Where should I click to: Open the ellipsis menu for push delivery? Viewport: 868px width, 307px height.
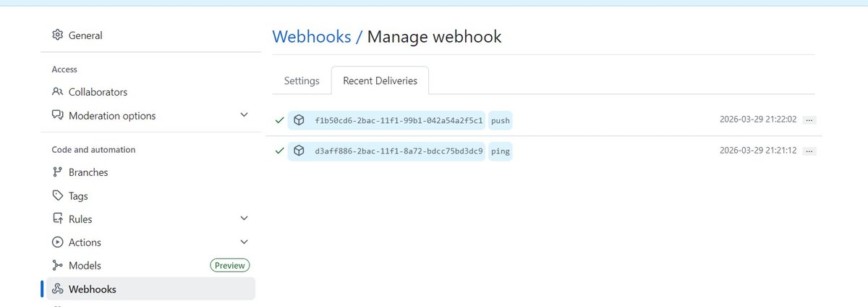click(809, 120)
